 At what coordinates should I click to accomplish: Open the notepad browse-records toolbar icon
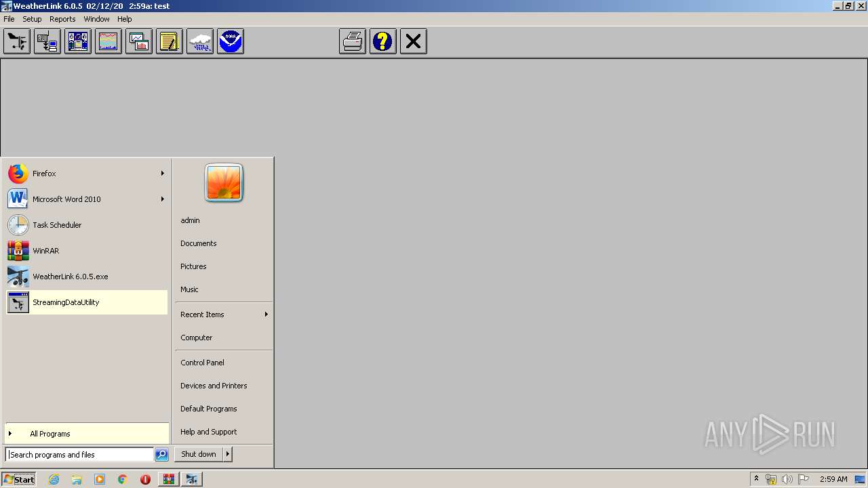tap(170, 41)
